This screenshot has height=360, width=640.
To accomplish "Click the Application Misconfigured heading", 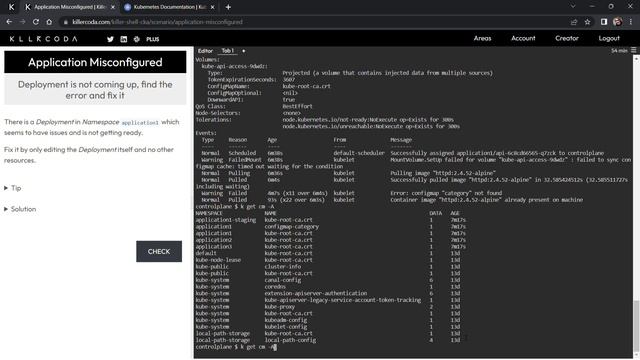I will coord(95,62).
